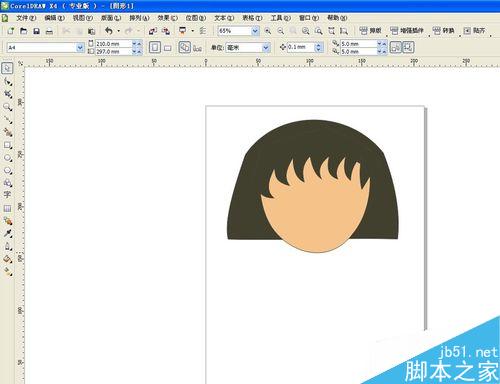Click the Print icon
The height and width of the screenshot is (384, 500).
(49, 31)
